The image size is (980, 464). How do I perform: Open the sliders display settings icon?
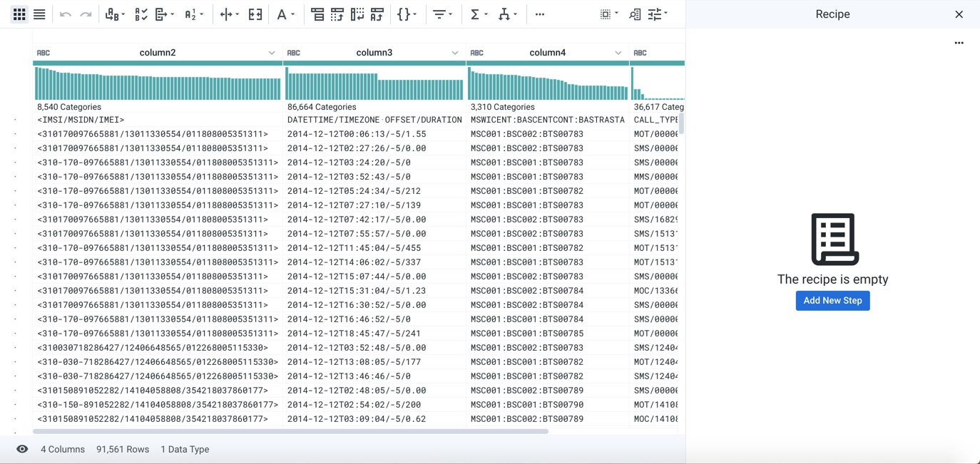click(x=655, y=14)
